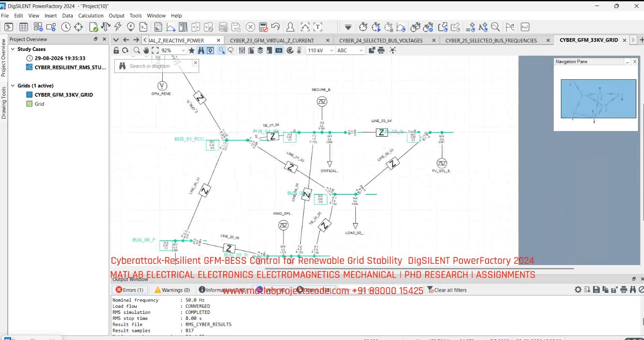The width and height of the screenshot is (644, 340).
Task: Click the diagram Print icon
Action: click(x=381, y=51)
